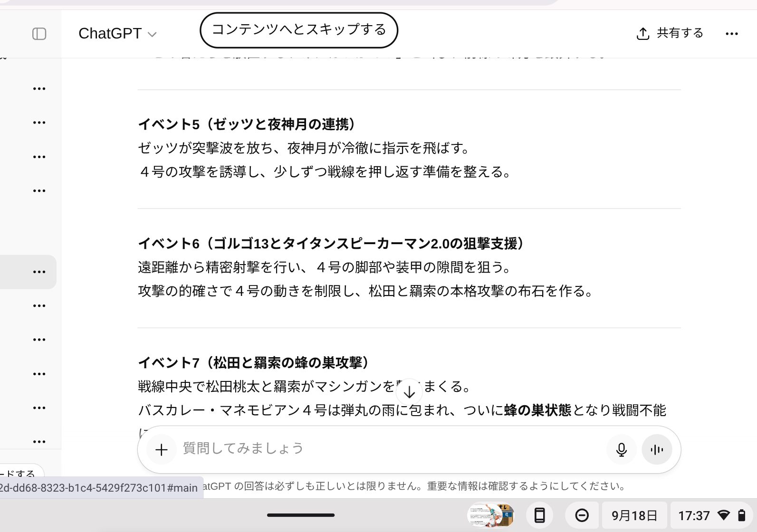The height and width of the screenshot is (532, 757).
Task: Click the line starting バスカレー・マネモビアン４号は弾丸
Action: [x=402, y=410]
